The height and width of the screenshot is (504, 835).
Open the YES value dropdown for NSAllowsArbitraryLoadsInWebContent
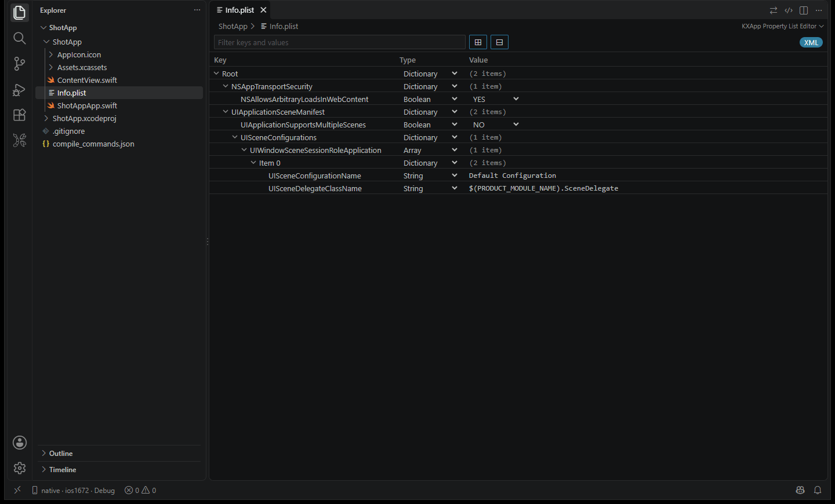[495, 99]
